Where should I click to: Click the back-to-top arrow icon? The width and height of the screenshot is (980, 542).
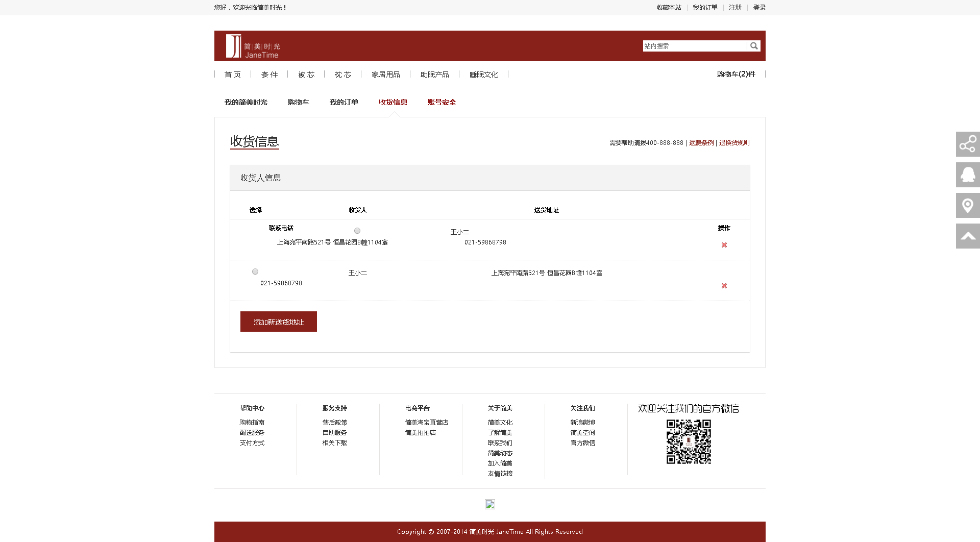tap(967, 236)
